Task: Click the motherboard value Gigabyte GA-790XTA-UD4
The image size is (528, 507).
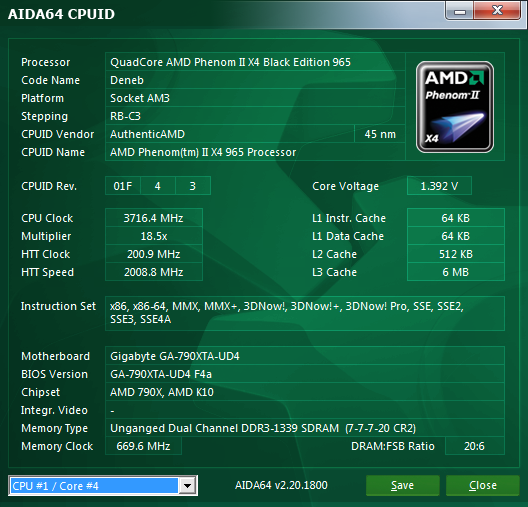Action: tap(305, 356)
